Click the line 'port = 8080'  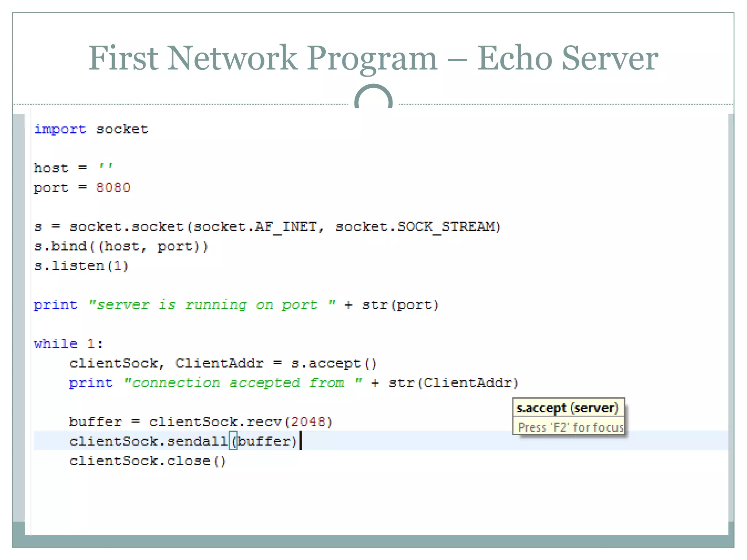point(82,188)
